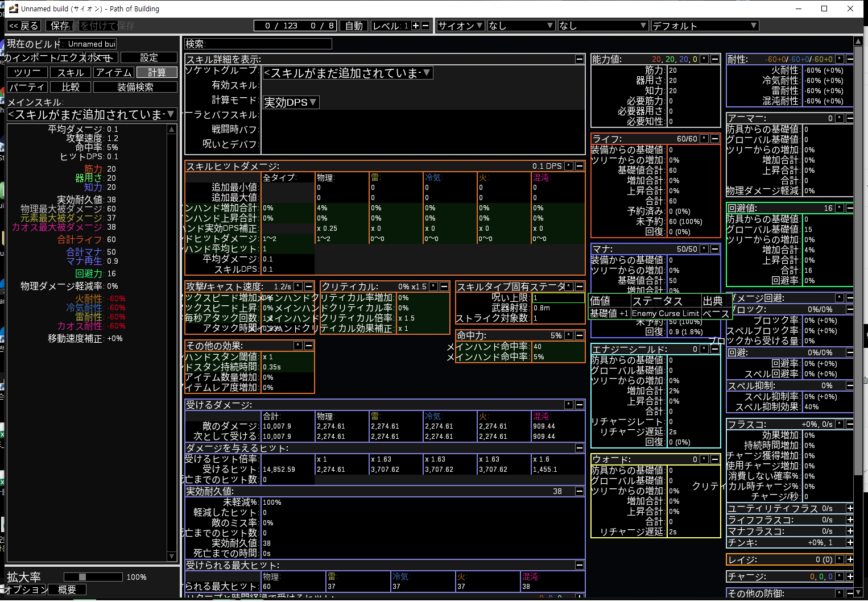Switch to the アイテム tab
The height and width of the screenshot is (602, 868).
114,72
